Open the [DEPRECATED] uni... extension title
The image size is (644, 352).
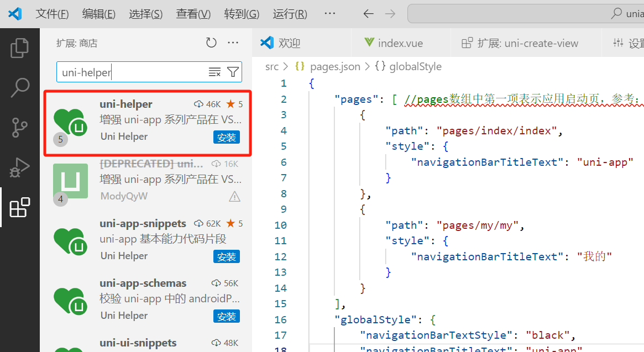coord(151,164)
